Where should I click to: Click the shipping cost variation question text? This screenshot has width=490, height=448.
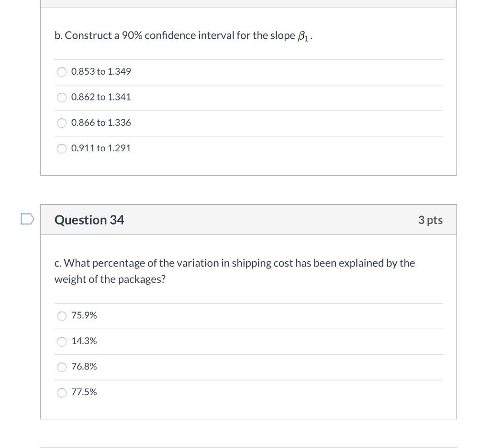(234, 270)
